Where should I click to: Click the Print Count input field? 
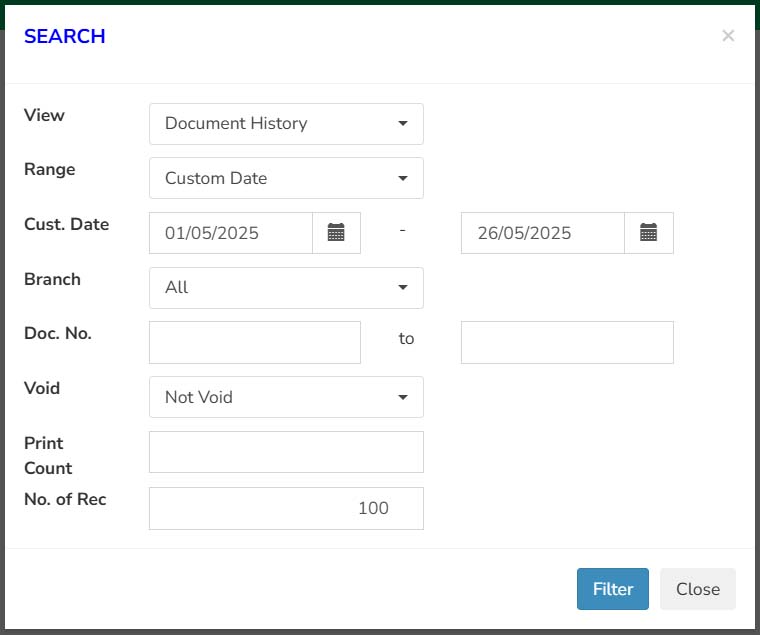[x=286, y=452]
